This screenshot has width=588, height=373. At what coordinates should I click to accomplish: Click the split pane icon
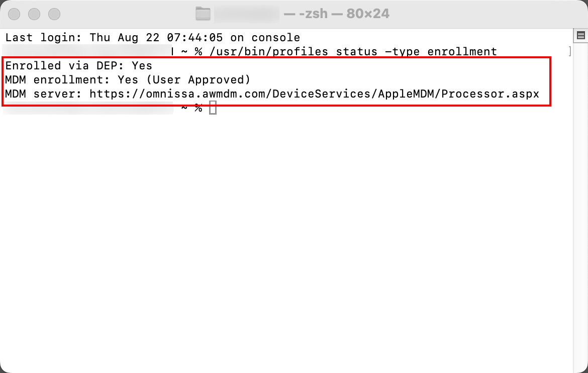click(x=580, y=35)
